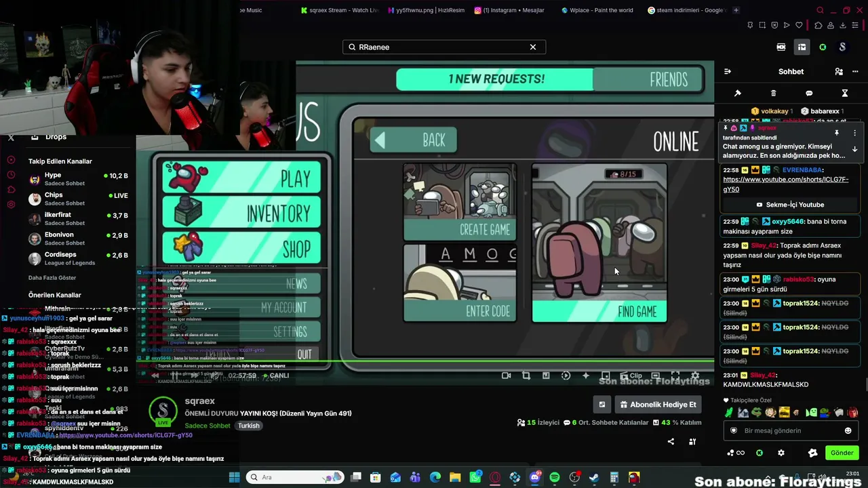The height and width of the screenshot is (488, 868).
Task: Clear the RRaenee search field
Action: coord(533,47)
